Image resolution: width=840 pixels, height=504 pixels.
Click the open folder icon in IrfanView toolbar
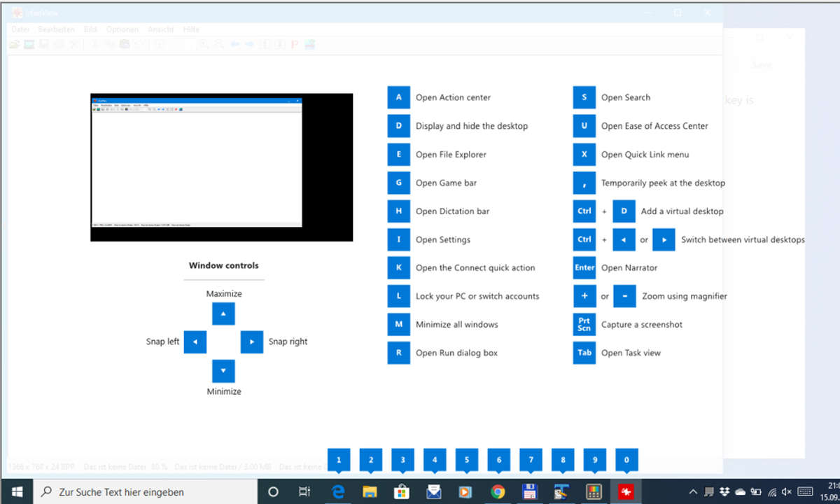14,44
